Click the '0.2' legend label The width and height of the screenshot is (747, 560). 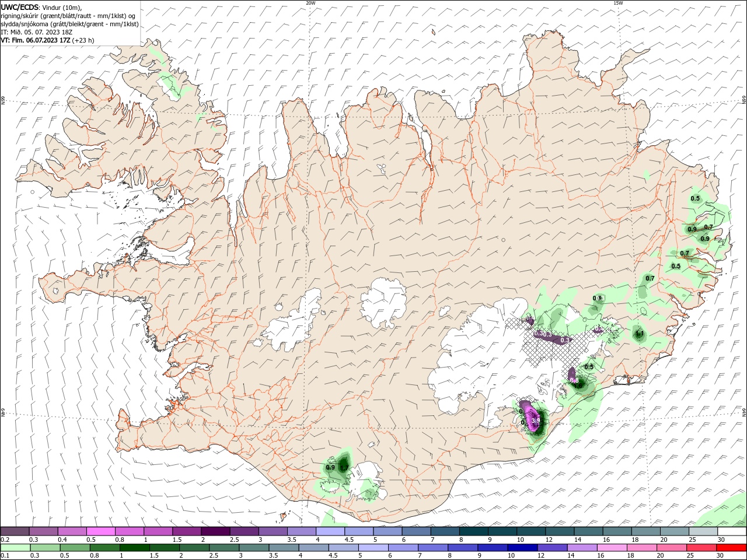pos(5,540)
